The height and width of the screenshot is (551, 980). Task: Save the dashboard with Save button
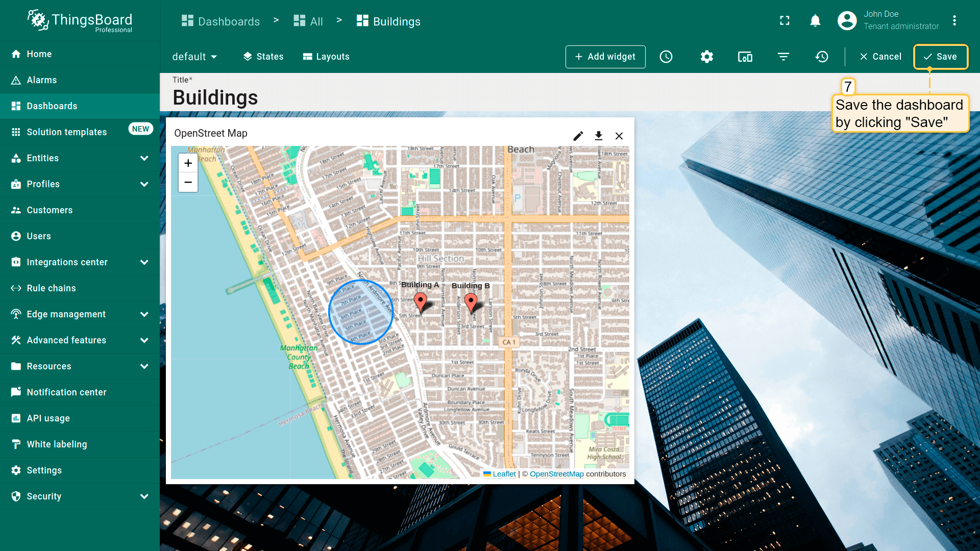coord(940,57)
